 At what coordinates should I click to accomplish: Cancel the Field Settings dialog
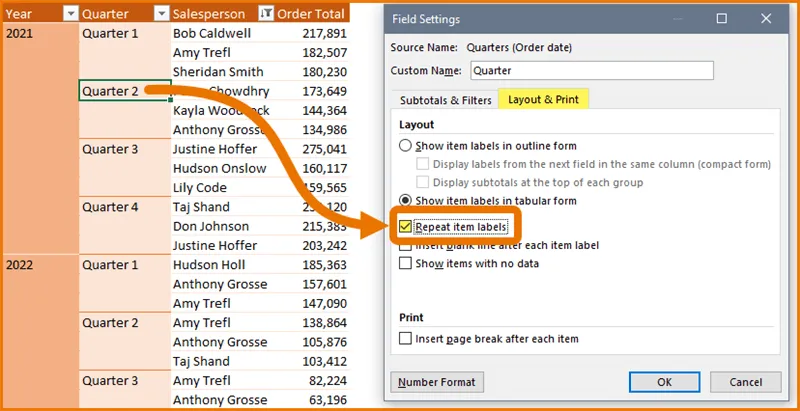pyautogui.click(x=746, y=382)
